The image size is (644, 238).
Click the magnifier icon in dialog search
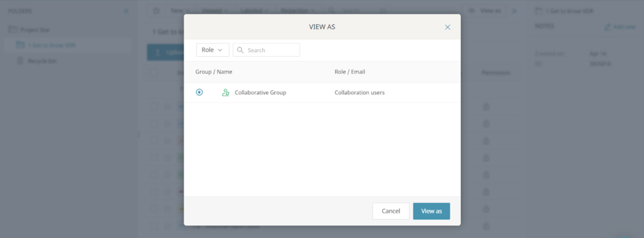pos(241,50)
